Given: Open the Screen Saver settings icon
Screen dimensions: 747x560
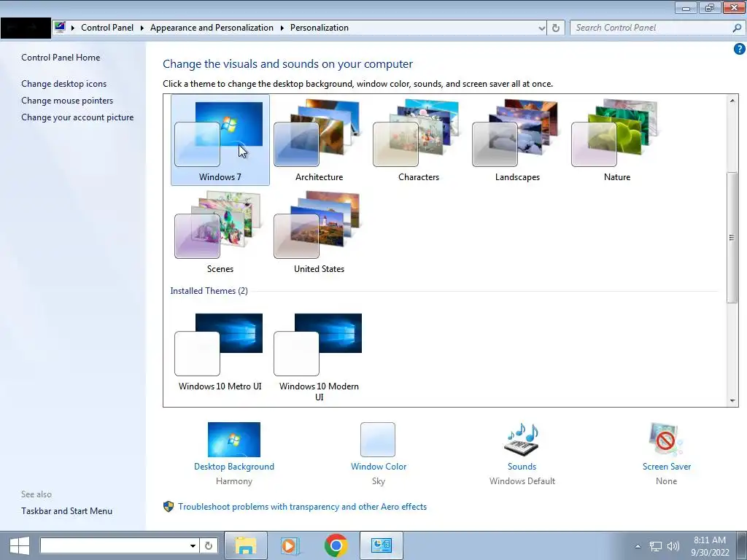Looking at the screenshot, I should pyautogui.click(x=666, y=440).
